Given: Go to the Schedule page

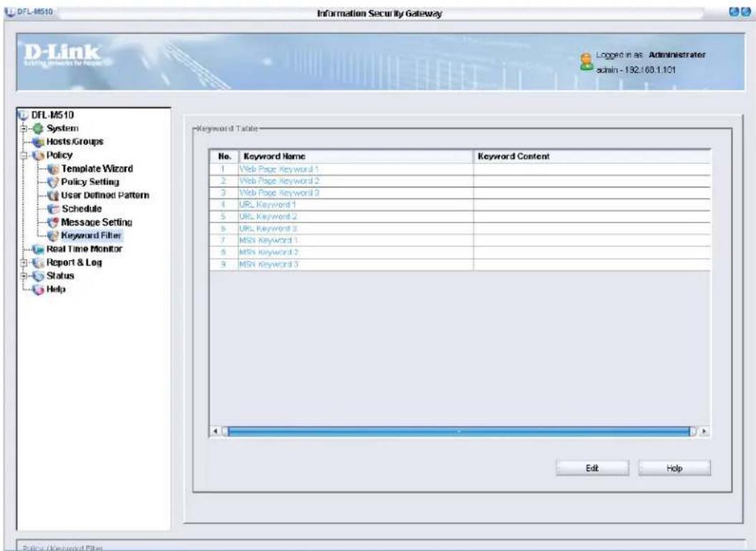Looking at the screenshot, I should [82, 209].
